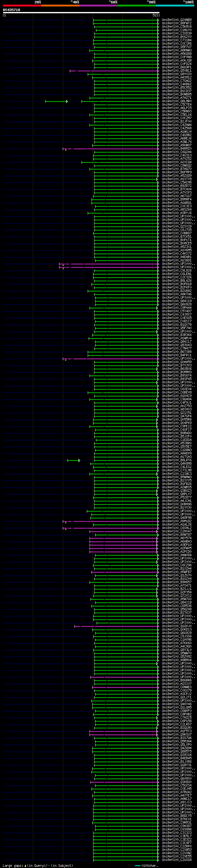Screen dimensions: 197x868
Task: Open hit UniRef100_C6XE04
Action: (x=177, y=389)
